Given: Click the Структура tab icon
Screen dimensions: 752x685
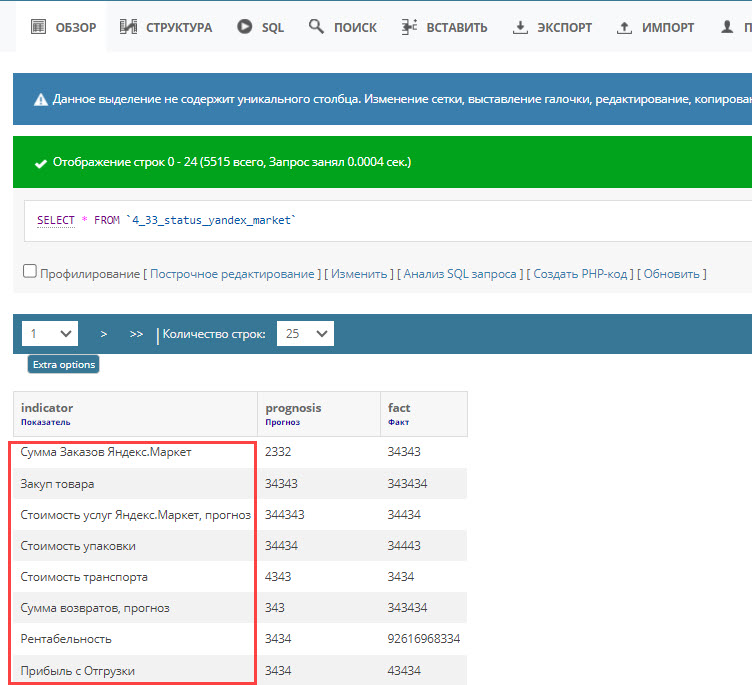Looking at the screenshot, I should point(129,26).
